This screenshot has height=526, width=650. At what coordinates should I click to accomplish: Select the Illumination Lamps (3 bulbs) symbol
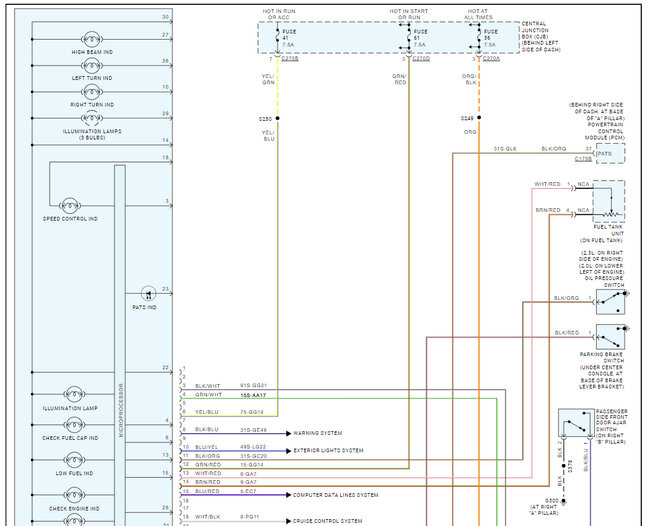(x=92, y=118)
